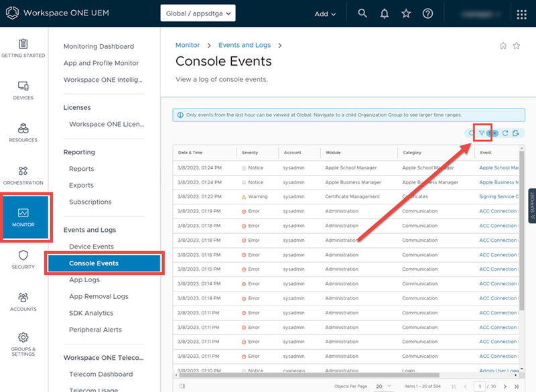The width and height of the screenshot is (536, 392).
Task: Export the console events list
Action: [516, 133]
